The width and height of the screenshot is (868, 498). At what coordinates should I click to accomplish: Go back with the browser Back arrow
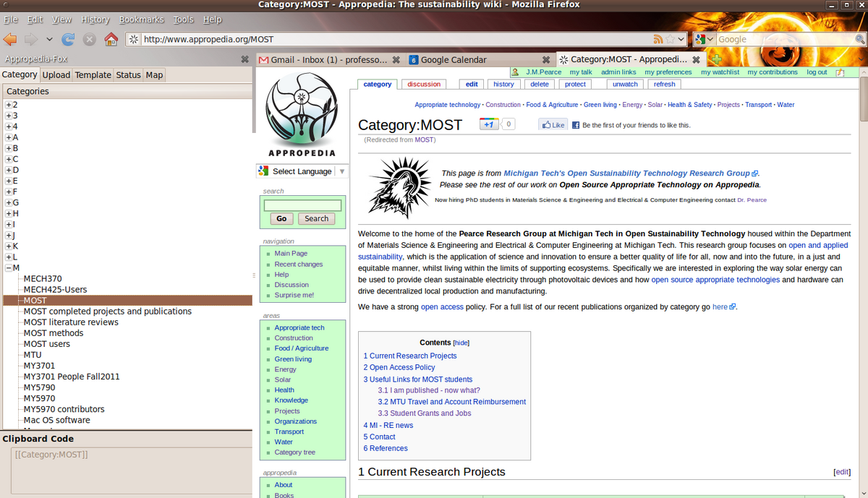click(x=10, y=39)
